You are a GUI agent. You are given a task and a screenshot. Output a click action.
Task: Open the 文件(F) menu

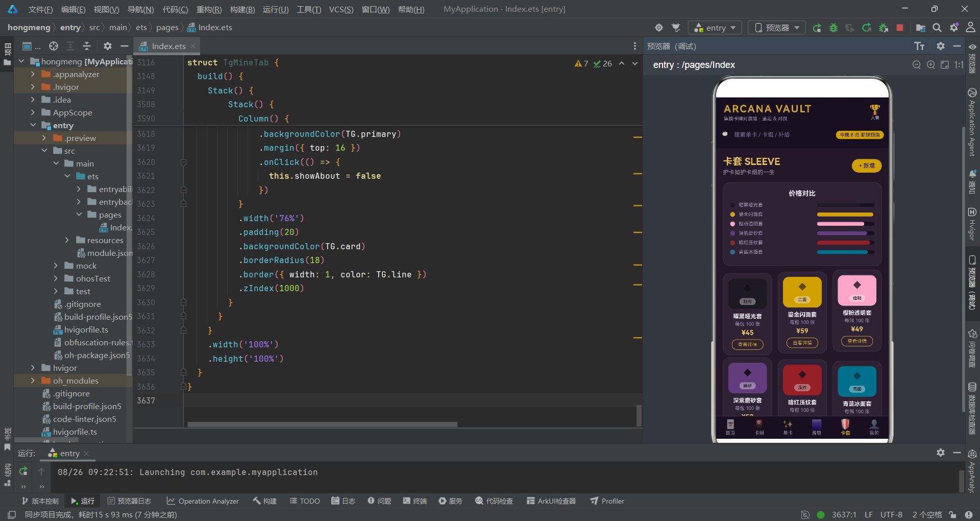click(x=41, y=9)
